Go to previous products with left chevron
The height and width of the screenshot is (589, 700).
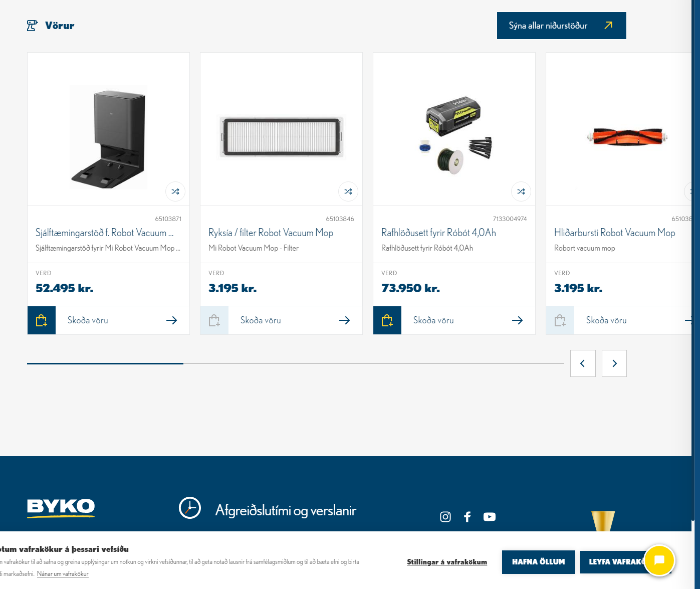[583, 363]
